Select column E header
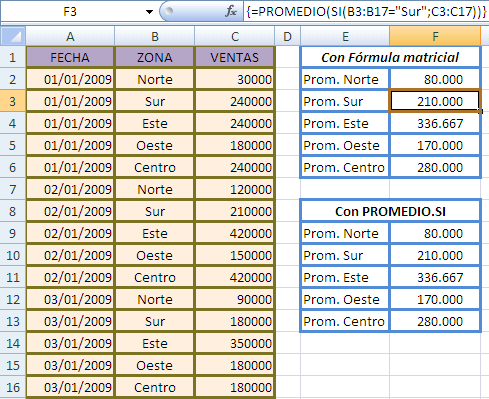This screenshot has height=399, width=489. [345, 36]
